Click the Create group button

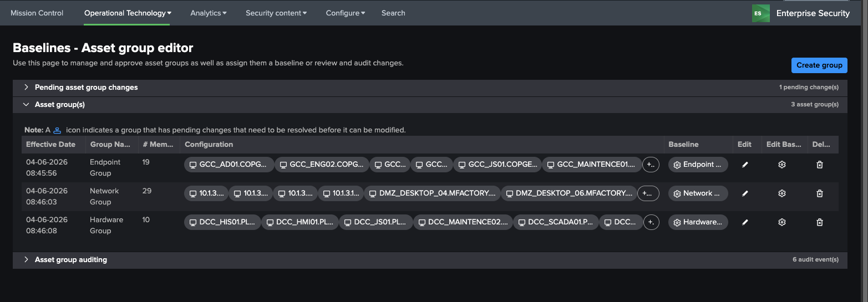[819, 65]
